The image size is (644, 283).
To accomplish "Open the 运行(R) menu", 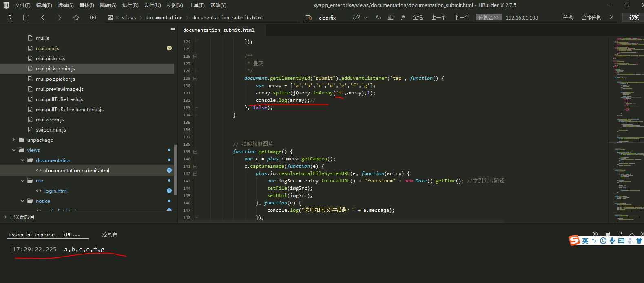I will pyautogui.click(x=131, y=5).
